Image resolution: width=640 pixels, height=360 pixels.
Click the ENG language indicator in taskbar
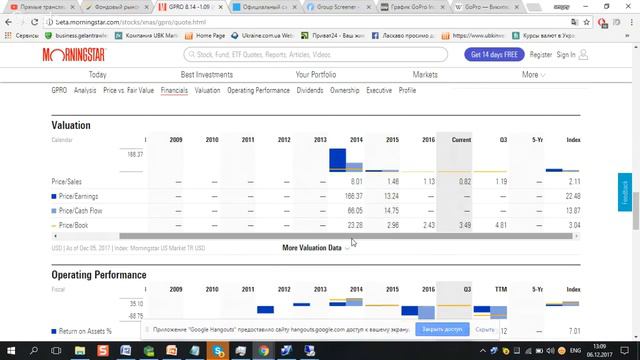click(575, 351)
